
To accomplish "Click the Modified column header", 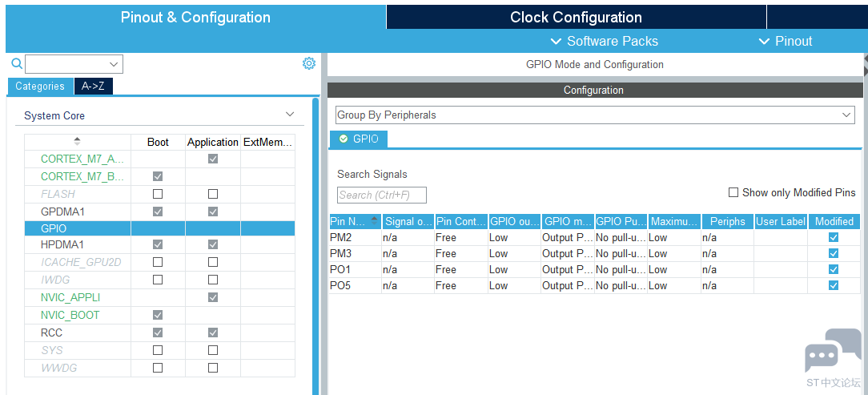I will tap(834, 222).
